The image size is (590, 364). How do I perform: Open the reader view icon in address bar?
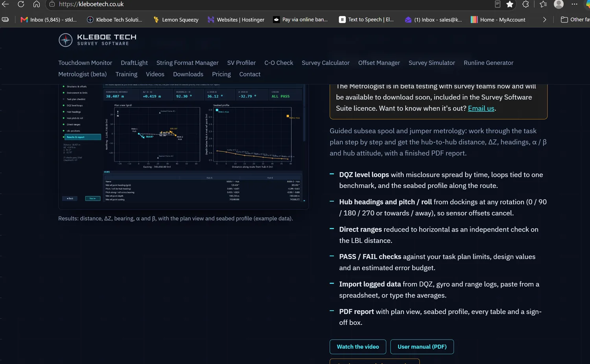point(498,4)
